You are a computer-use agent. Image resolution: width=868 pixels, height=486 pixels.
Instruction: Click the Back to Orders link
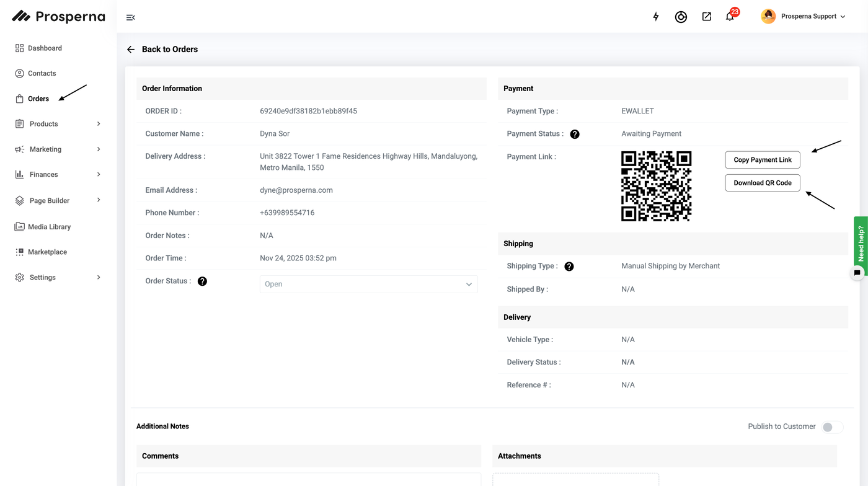[162, 50]
